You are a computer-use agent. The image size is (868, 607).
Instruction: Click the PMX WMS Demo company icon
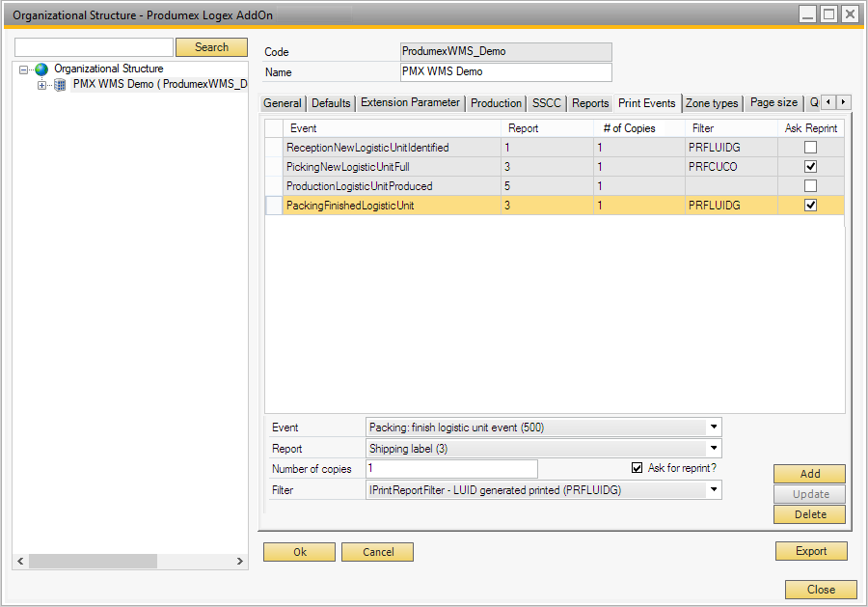pos(60,85)
